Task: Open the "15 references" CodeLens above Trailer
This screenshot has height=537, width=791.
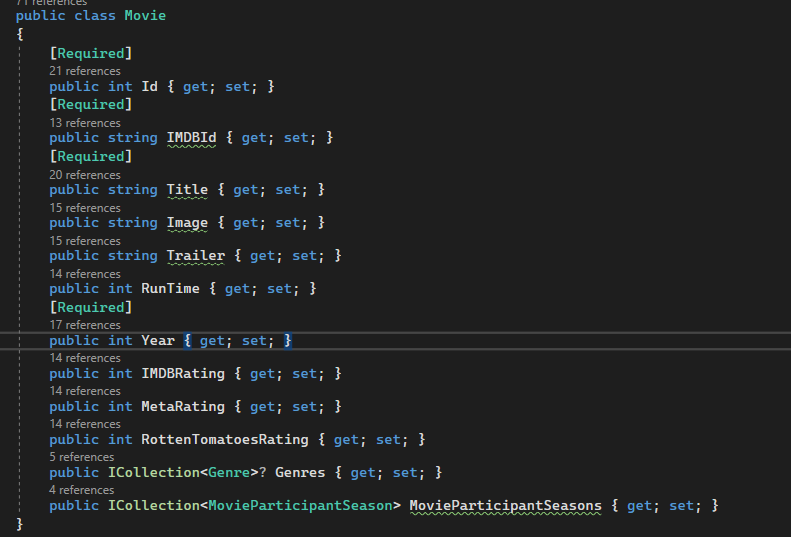Action: click(85, 241)
